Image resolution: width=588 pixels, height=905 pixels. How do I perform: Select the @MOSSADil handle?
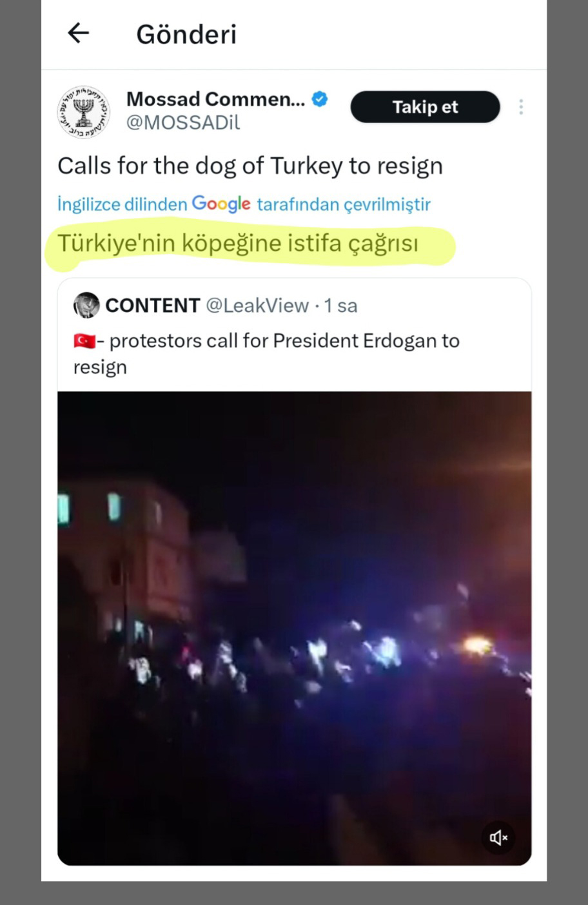click(183, 122)
